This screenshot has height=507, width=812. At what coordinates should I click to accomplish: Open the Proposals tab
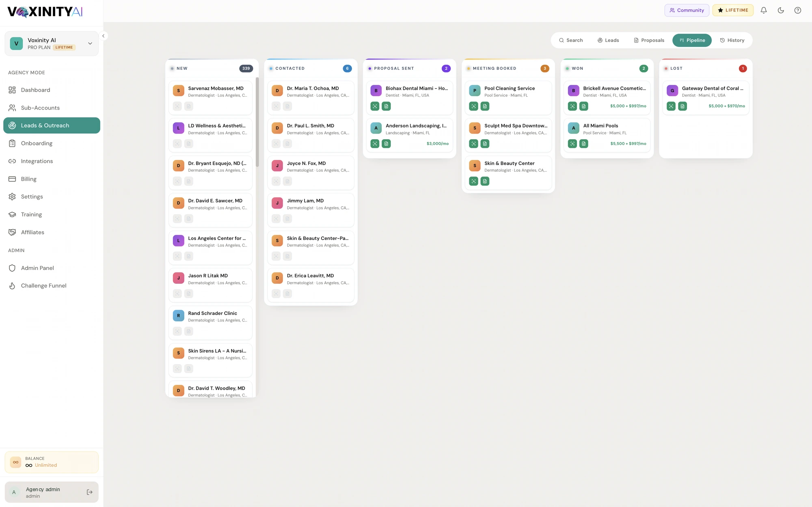click(648, 40)
